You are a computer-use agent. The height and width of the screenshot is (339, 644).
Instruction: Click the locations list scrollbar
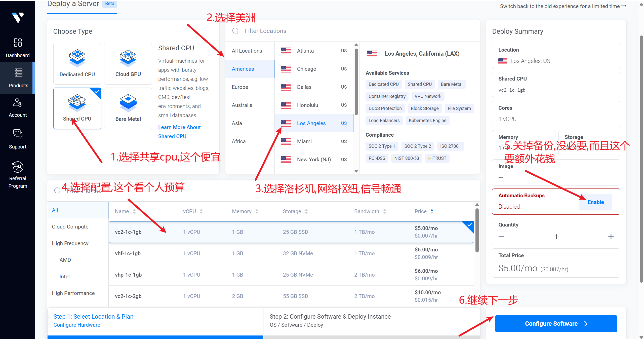click(x=356, y=82)
